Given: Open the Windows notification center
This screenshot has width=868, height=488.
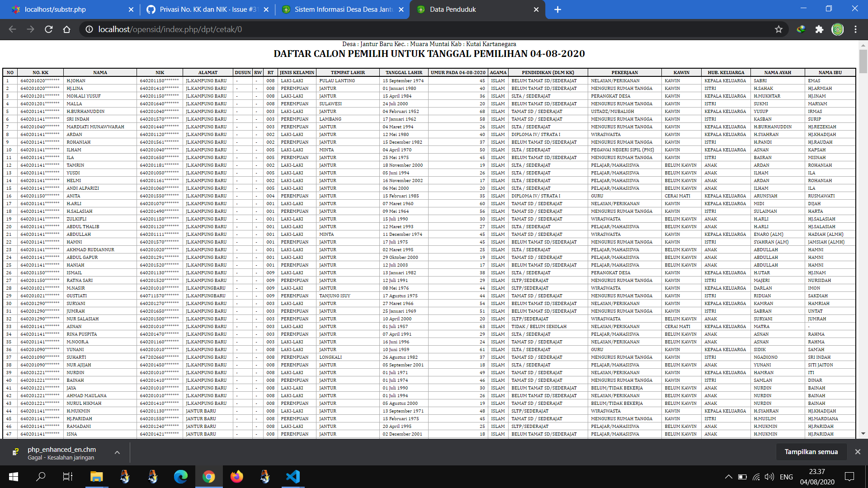Looking at the screenshot, I should [x=849, y=477].
